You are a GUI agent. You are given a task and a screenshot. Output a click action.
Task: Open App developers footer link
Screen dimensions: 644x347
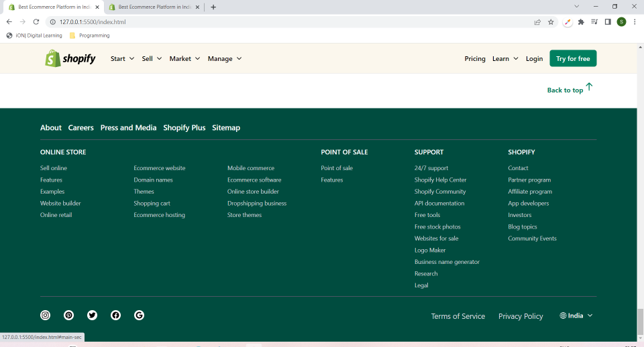(x=528, y=204)
